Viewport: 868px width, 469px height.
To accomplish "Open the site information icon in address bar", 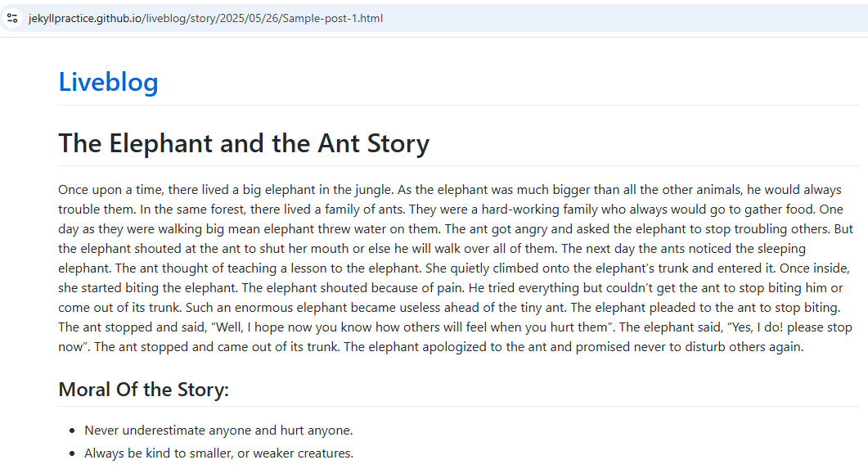I will [12, 18].
